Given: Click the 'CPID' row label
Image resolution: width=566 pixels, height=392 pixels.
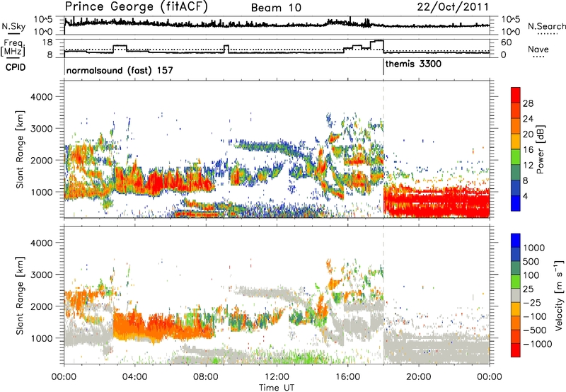Looking at the screenshot, I should (15, 67).
